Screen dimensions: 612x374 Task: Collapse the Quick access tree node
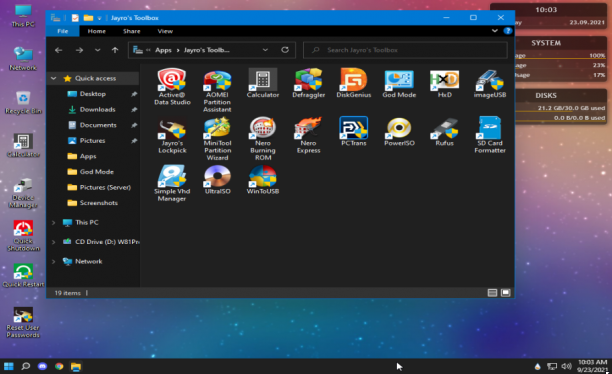[53, 78]
